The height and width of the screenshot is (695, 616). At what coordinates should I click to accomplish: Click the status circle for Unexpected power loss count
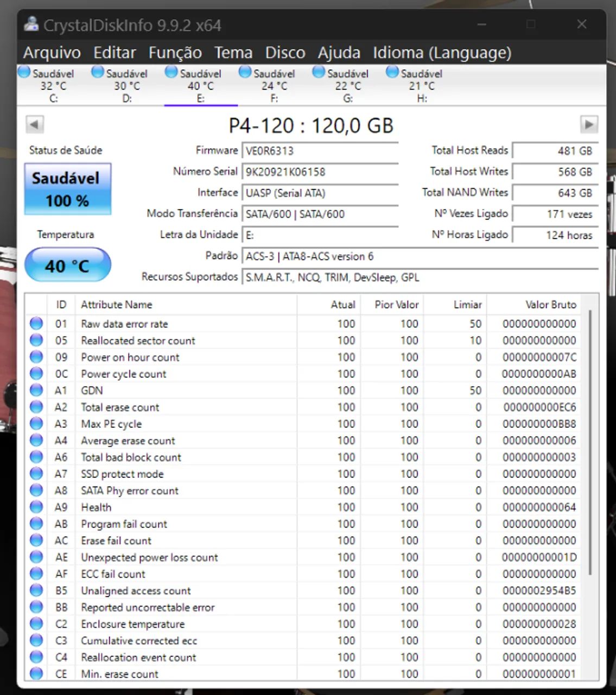click(36, 557)
